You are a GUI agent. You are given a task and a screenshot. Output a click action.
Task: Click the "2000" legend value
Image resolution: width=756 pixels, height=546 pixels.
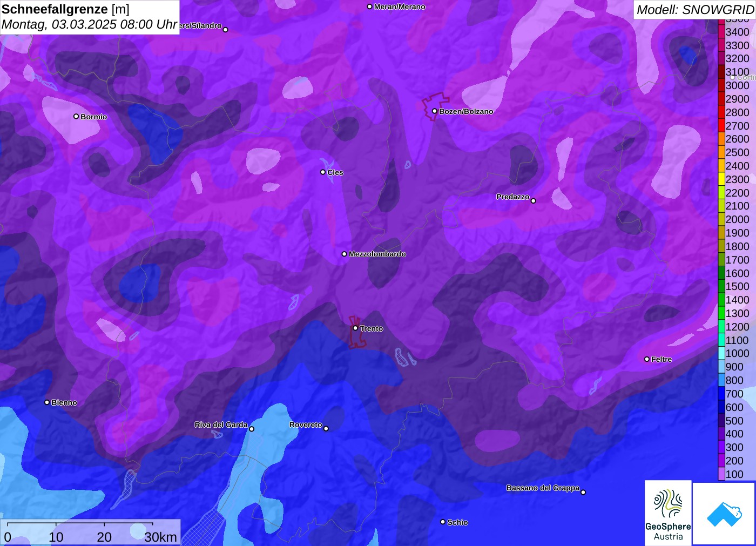(738, 219)
